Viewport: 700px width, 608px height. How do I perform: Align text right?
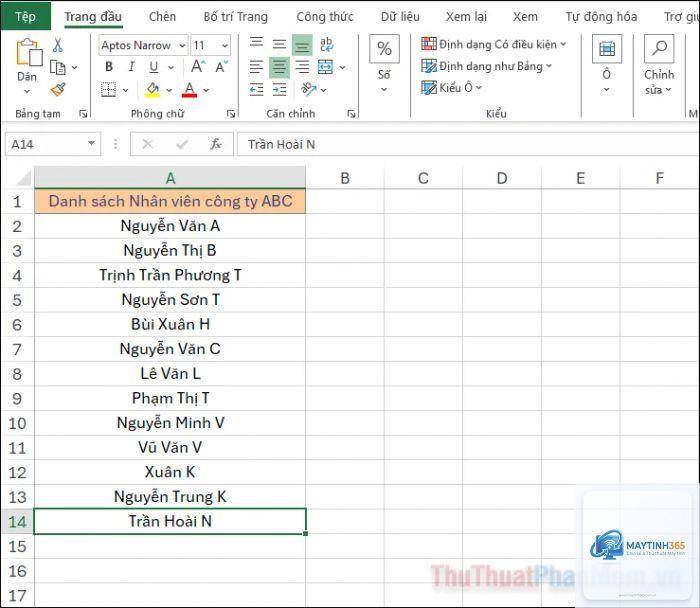(302, 67)
